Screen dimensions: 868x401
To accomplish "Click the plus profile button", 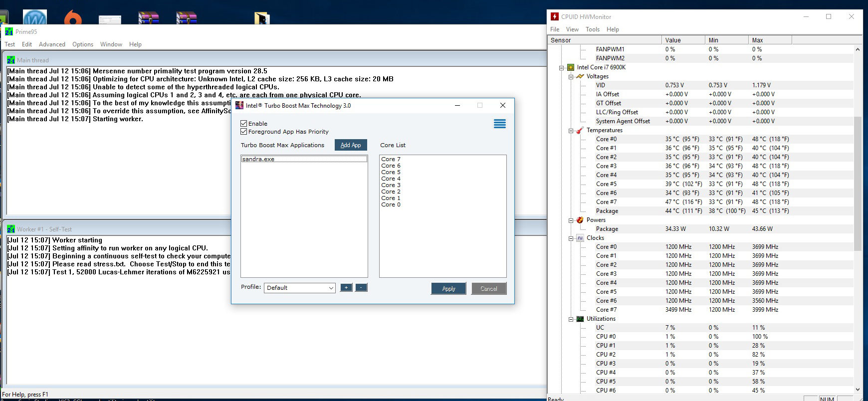I will pos(346,287).
